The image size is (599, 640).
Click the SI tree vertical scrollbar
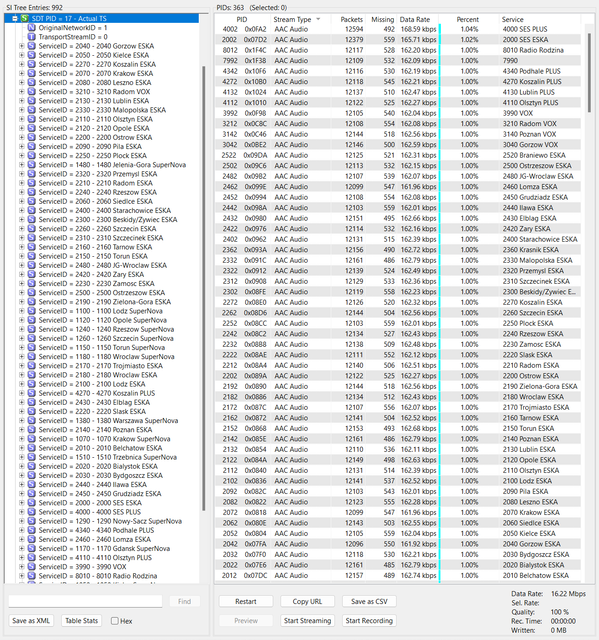pos(204,288)
